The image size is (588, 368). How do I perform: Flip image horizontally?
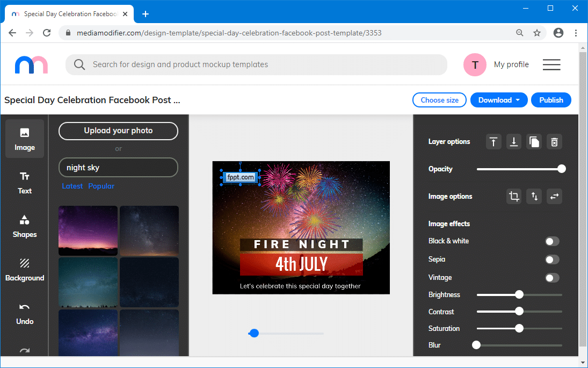click(x=555, y=197)
